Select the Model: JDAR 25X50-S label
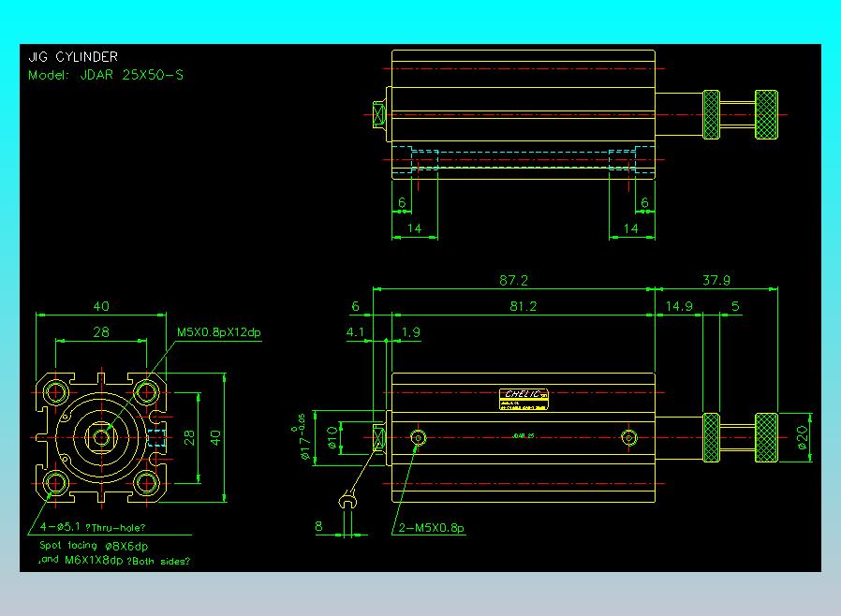The height and width of the screenshot is (616, 841). [x=106, y=75]
